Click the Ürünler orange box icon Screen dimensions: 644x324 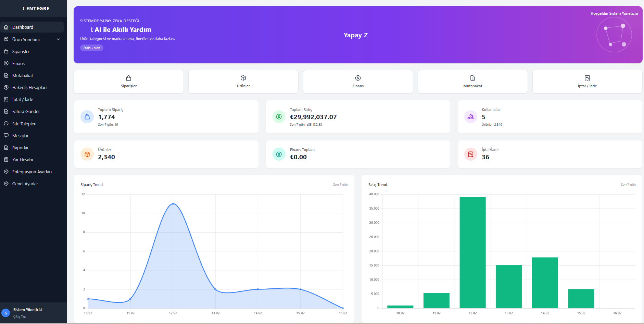click(x=87, y=154)
